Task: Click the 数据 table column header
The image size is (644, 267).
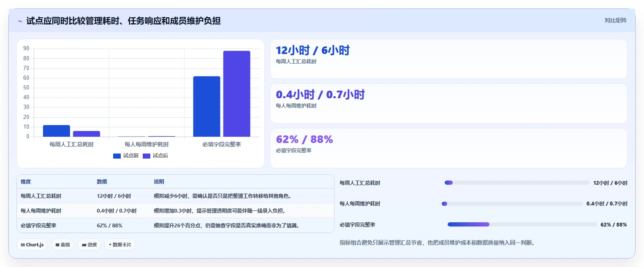Action: click(102, 182)
